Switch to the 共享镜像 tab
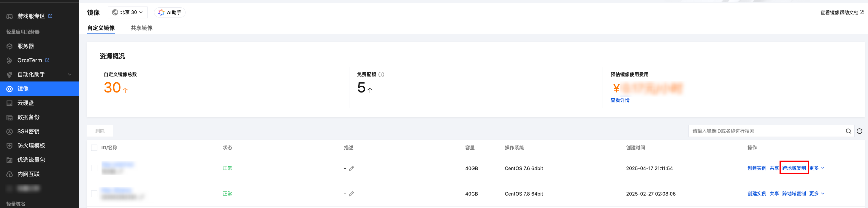The height and width of the screenshot is (208, 868). tap(142, 28)
